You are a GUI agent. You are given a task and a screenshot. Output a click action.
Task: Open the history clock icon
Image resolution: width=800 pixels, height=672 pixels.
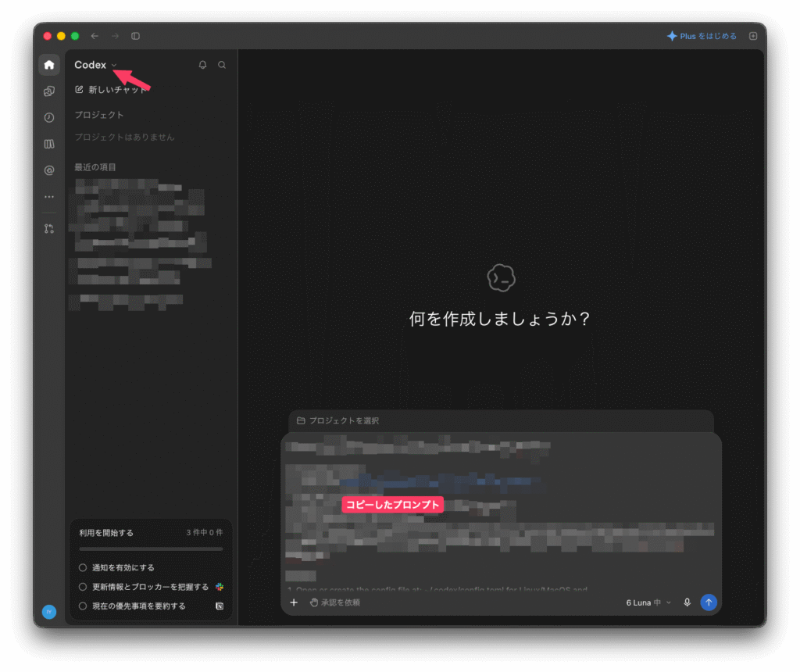(x=49, y=117)
